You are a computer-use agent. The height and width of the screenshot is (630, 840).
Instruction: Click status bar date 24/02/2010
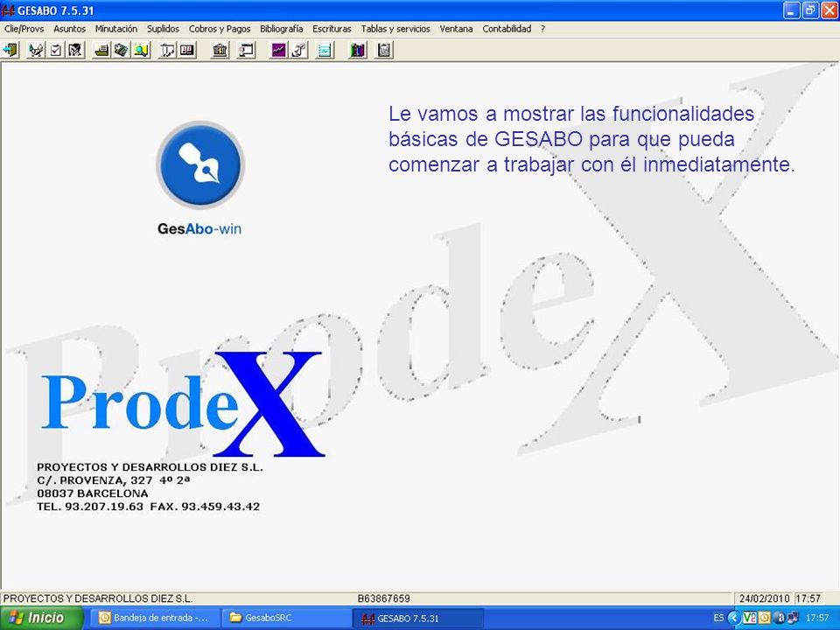765,598
